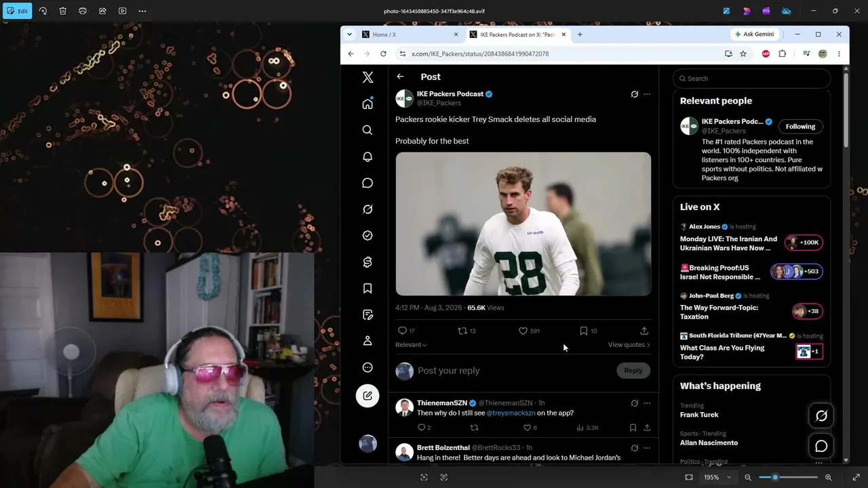
Task: Open a new Chrome tab
Action: (580, 35)
